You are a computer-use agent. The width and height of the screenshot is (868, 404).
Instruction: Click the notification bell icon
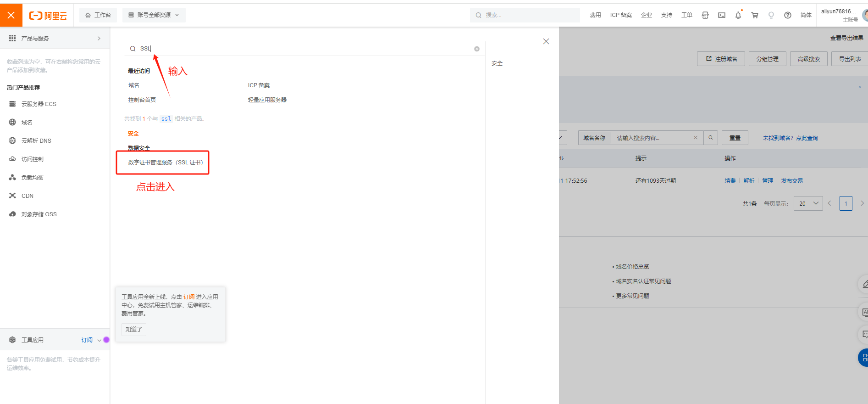point(738,15)
